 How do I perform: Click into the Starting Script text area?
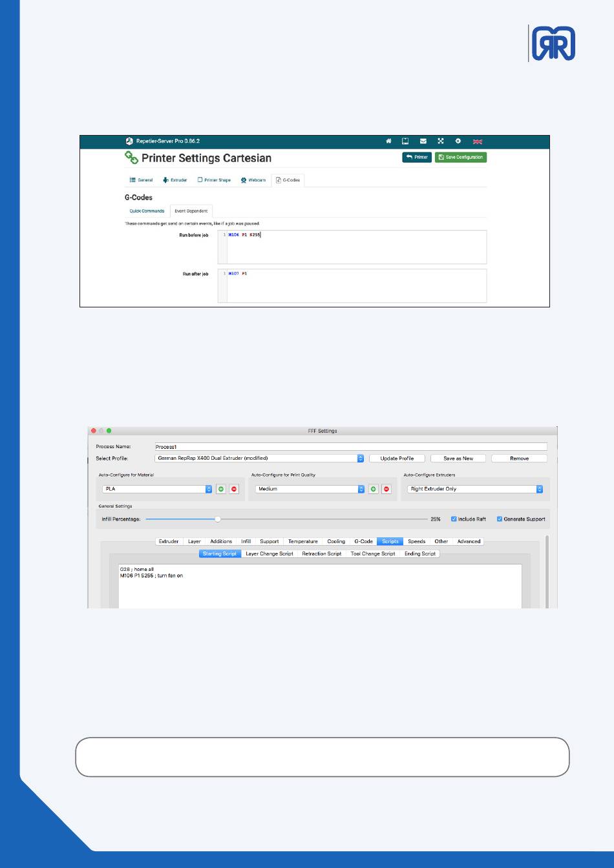coord(320,586)
